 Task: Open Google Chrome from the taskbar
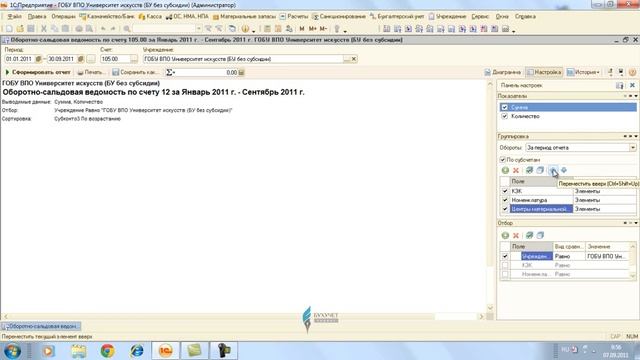(x=108, y=351)
